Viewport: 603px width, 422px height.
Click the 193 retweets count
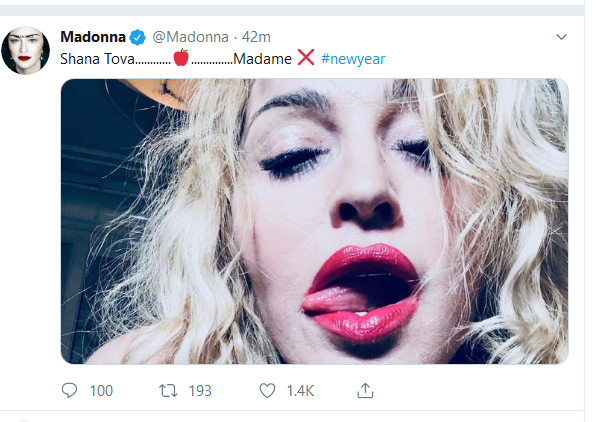[x=200, y=391]
